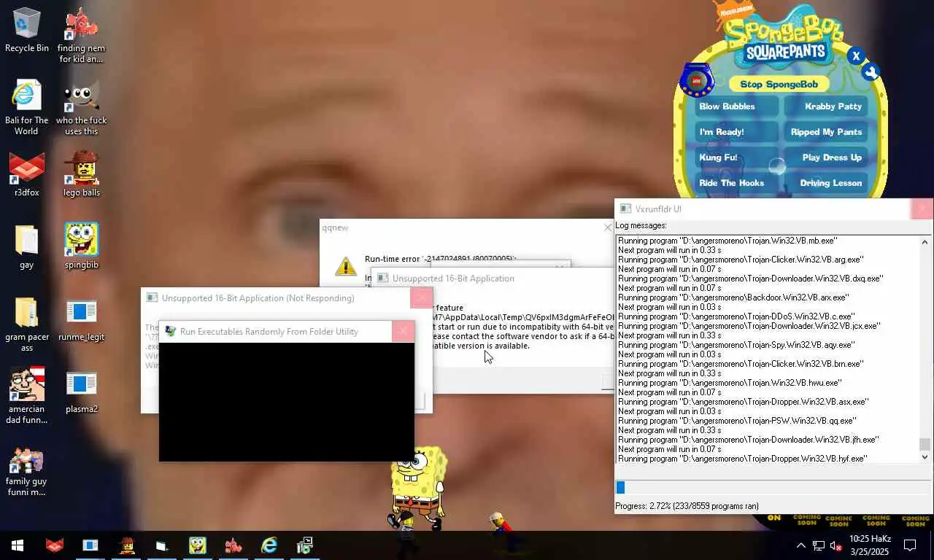Click the I'm Ready! button
The width and height of the screenshot is (934, 560).
[x=737, y=132]
